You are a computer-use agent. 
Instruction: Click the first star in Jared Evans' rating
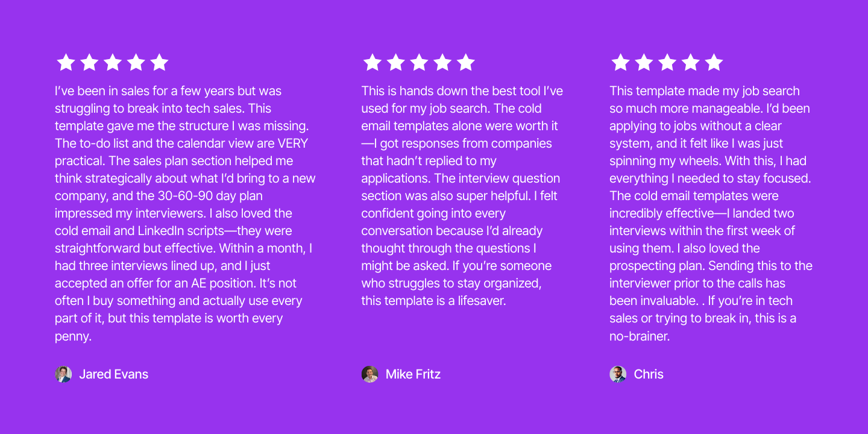(66, 62)
